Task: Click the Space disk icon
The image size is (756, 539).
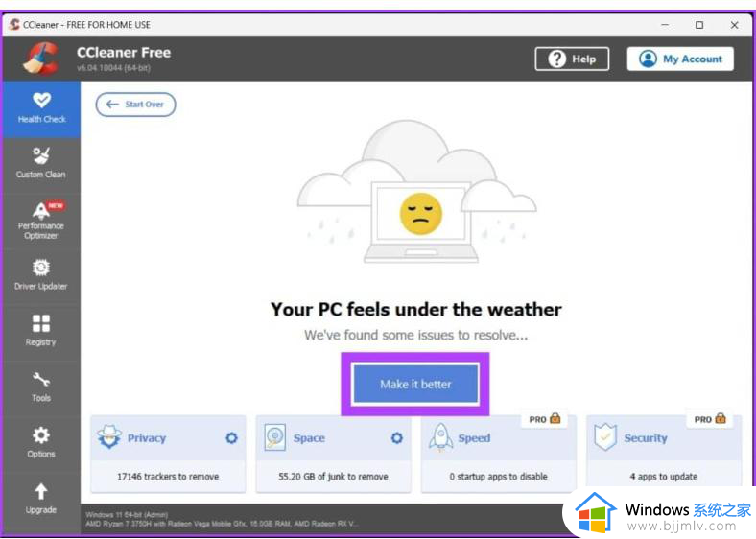Action: (x=275, y=437)
